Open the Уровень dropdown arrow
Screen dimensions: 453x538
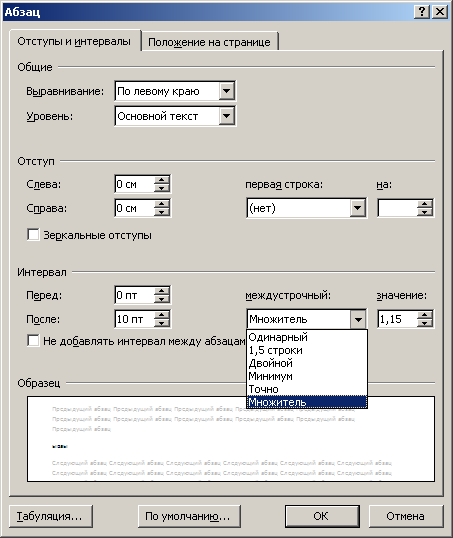click(x=226, y=116)
